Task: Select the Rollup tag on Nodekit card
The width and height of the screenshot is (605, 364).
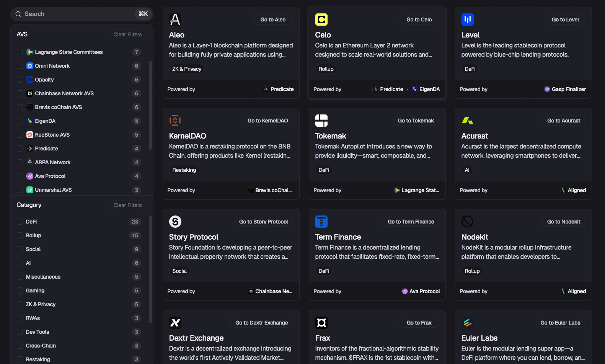Action: click(x=472, y=271)
